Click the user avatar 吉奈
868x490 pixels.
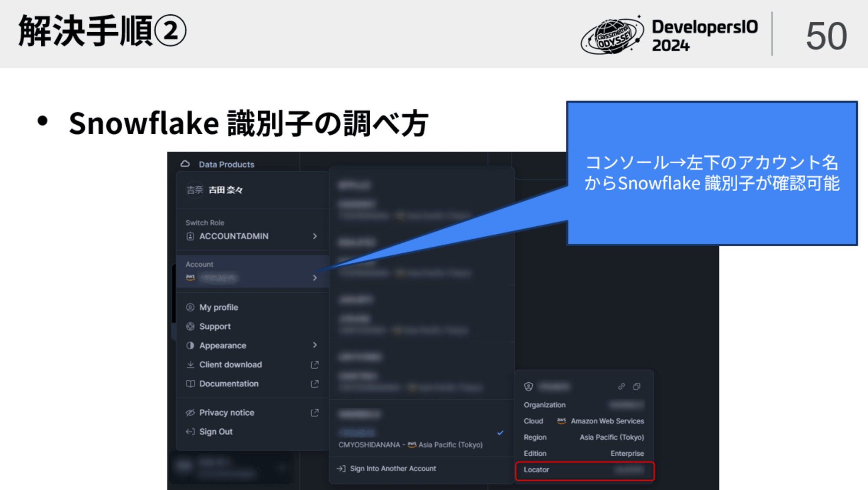point(195,190)
